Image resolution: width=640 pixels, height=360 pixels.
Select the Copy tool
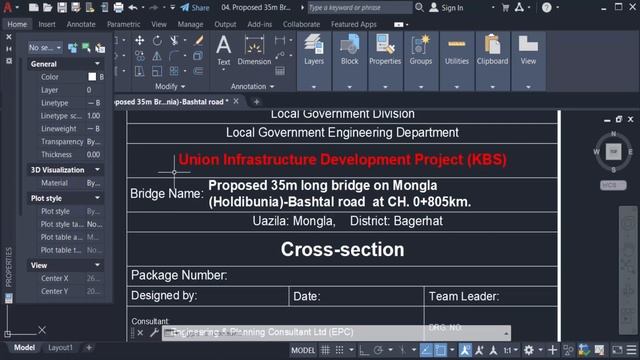[140, 56]
